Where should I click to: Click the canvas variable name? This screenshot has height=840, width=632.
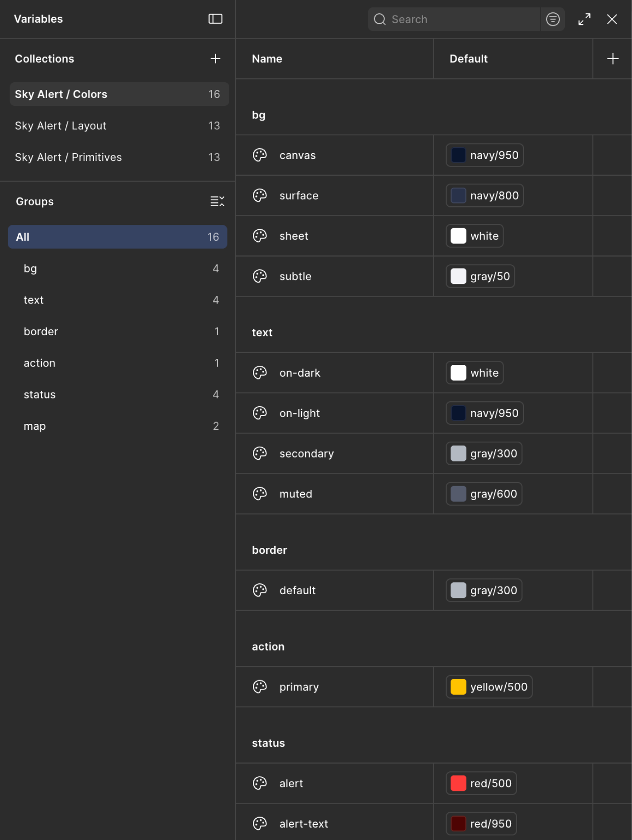pyautogui.click(x=297, y=155)
